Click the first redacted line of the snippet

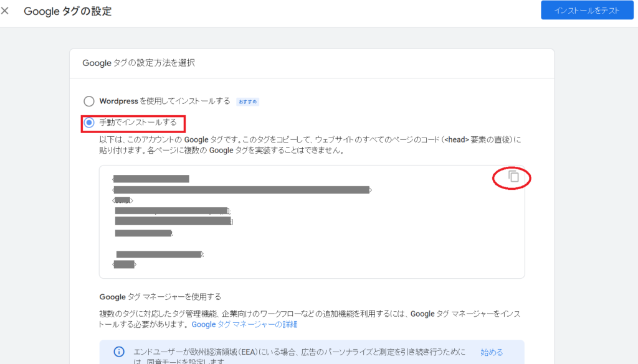tap(151, 179)
